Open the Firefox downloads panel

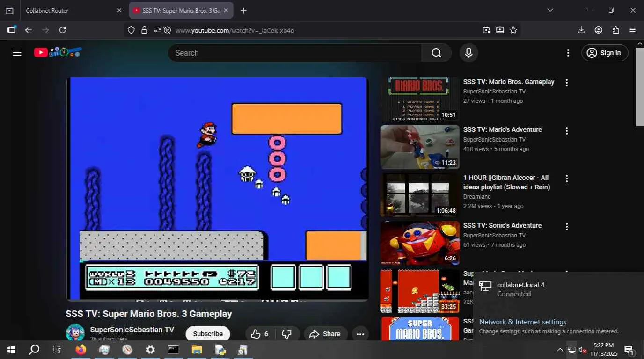[x=581, y=30]
